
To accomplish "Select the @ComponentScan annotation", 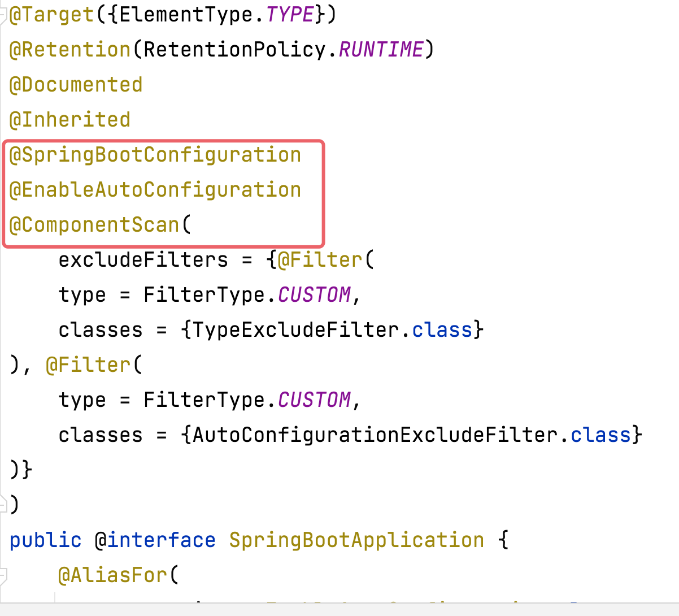I will [x=94, y=225].
